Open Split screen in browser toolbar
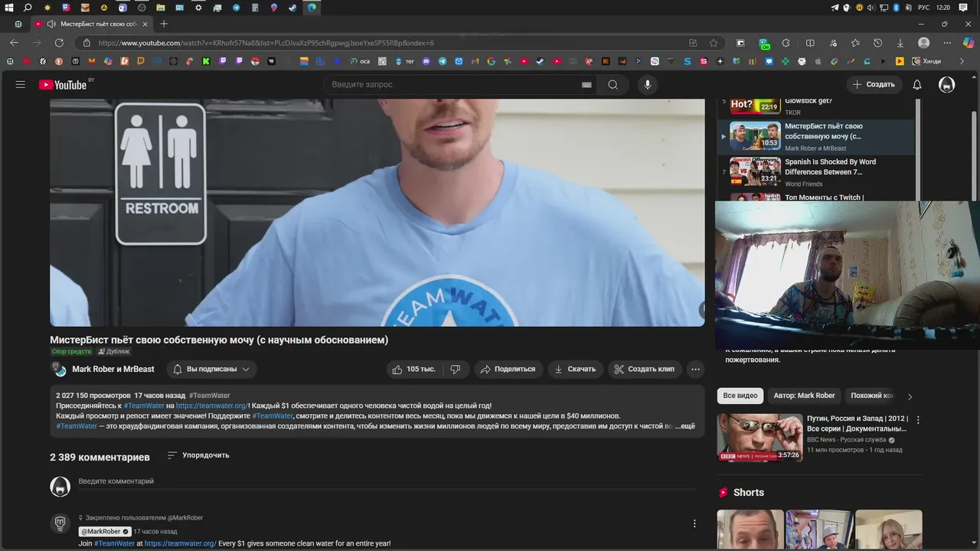980x551 pixels. [810, 43]
